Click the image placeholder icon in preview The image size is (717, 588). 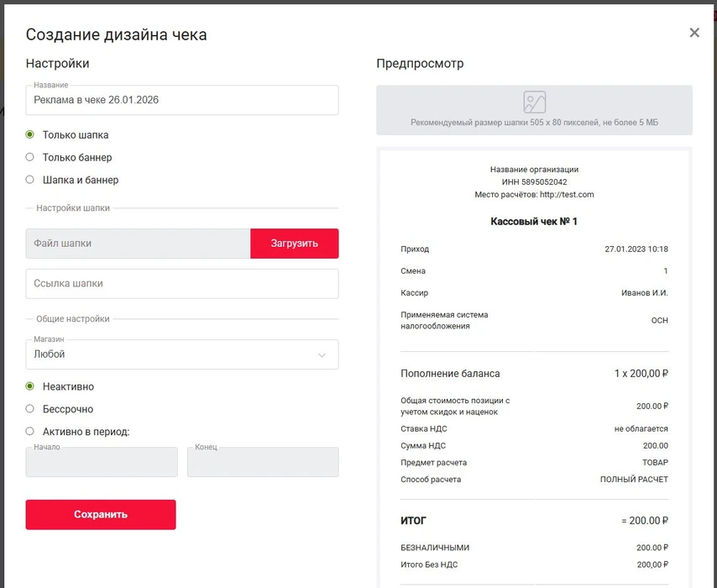point(534,102)
